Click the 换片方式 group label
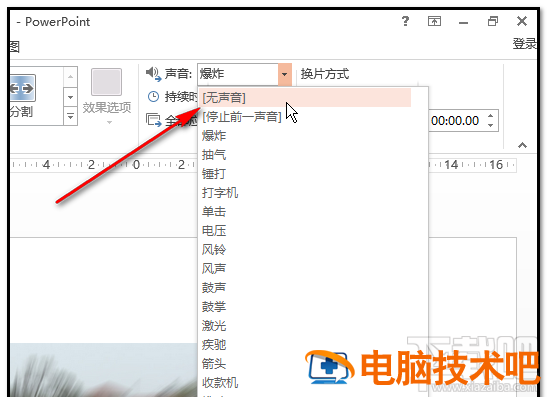547x397 pixels. coord(325,74)
